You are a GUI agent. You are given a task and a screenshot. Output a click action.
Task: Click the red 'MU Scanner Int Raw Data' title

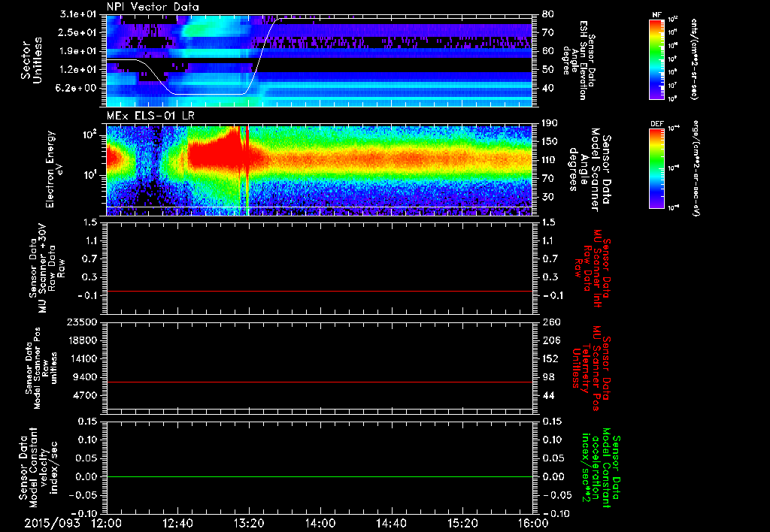coord(593,267)
